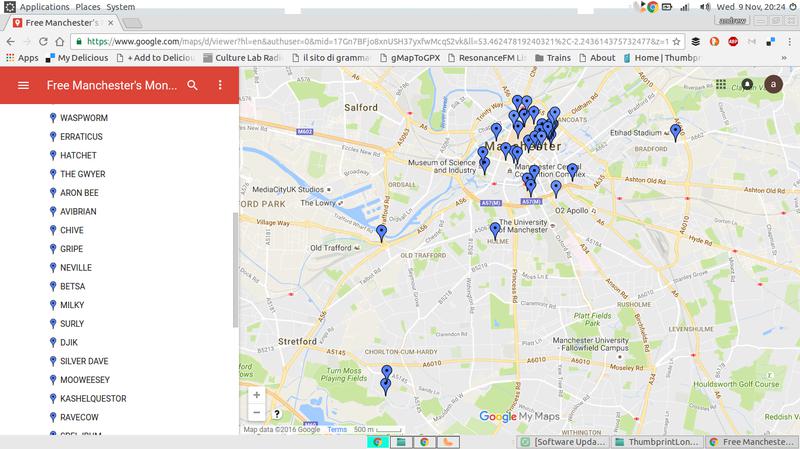
Task: Click the date and time clock
Action: [751, 7]
